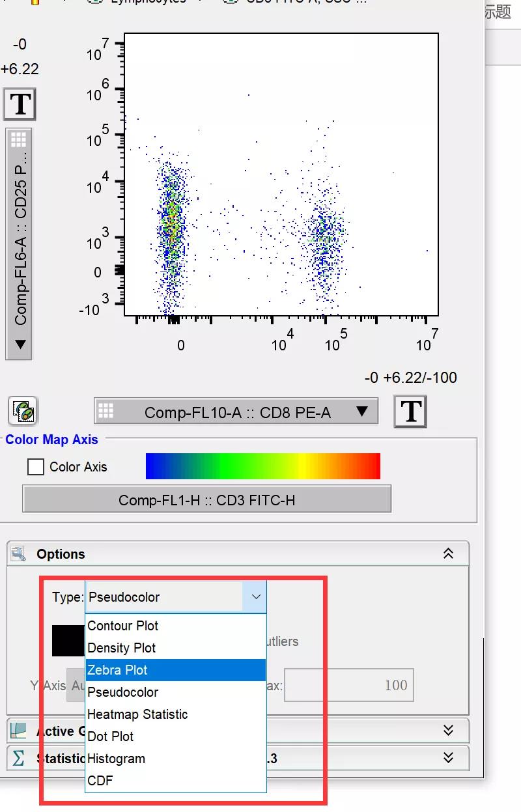Viewport: 521px width, 812px height.
Task: Click the Active Gate panel icon
Action: (18, 731)
